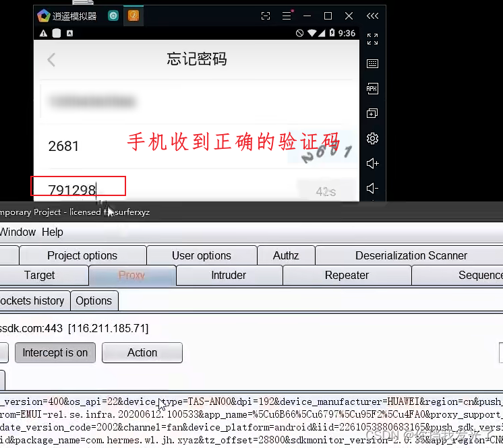
Task: Click the 忘记密码 page title
Action: (x=197, y=59)
